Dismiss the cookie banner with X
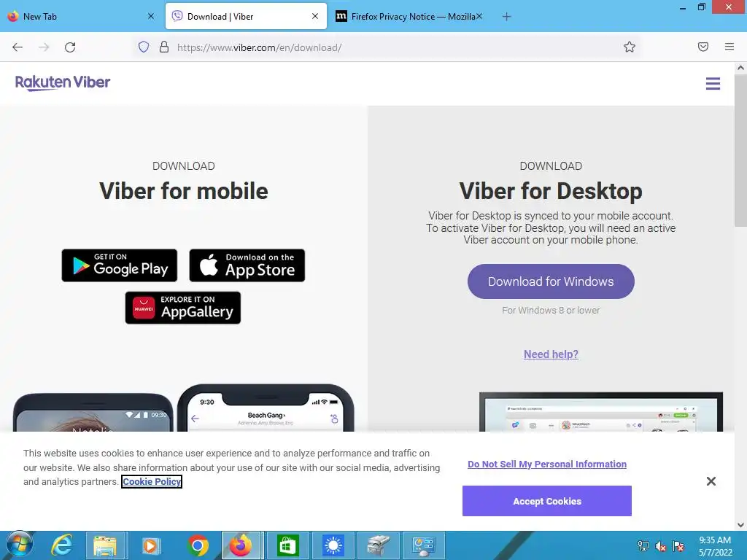747x560 pixels. click(711, 481)
